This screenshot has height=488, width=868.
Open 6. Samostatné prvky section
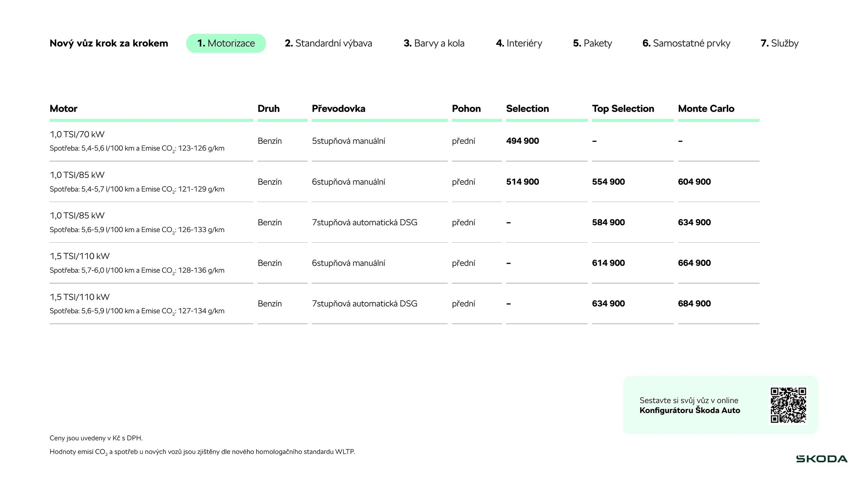[686, 43]
